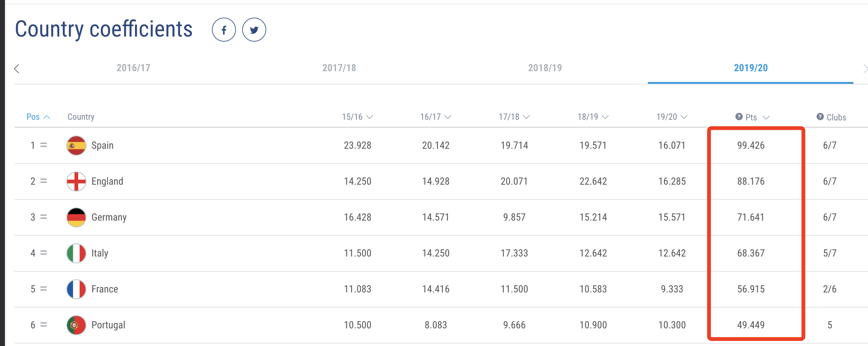868x346 pixels.
Task: Click the Germany flag icon
Action: (76, 217)
